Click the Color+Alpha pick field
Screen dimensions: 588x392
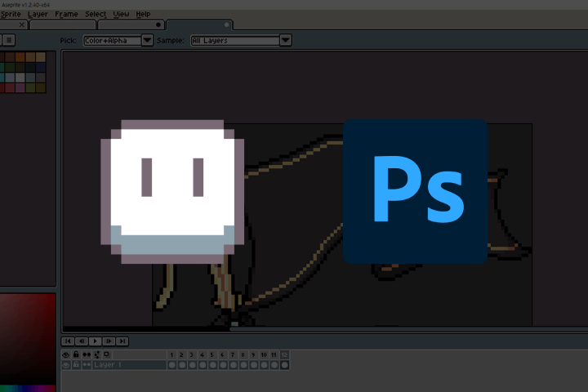[112, 40]
